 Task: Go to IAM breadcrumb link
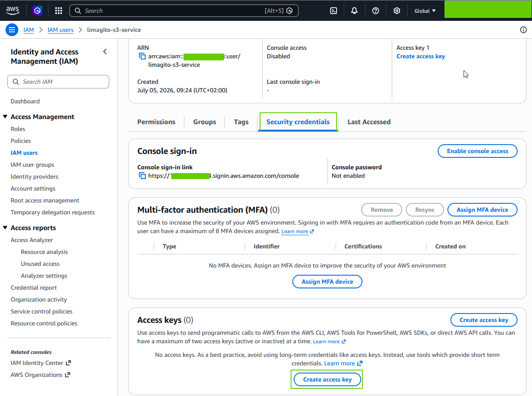[28, 30]
